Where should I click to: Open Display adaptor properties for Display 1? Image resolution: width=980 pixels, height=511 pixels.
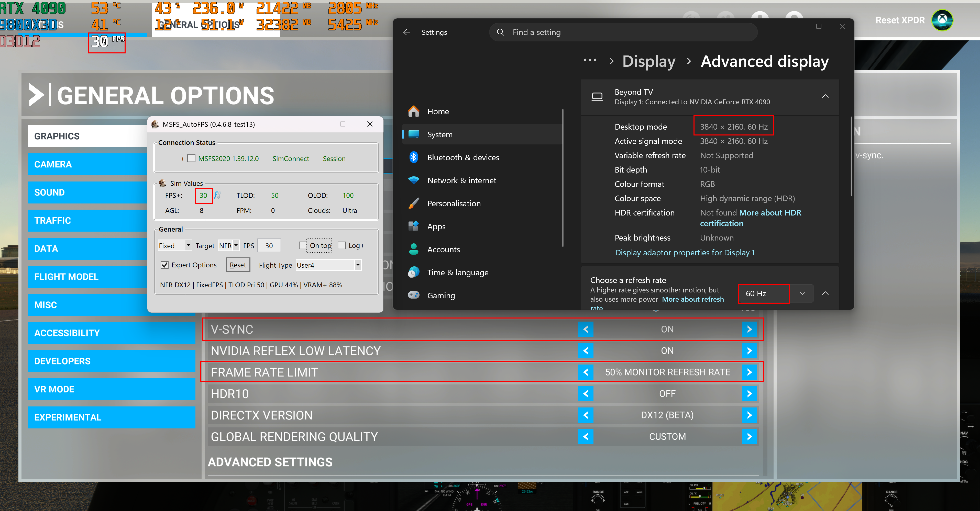685,253
